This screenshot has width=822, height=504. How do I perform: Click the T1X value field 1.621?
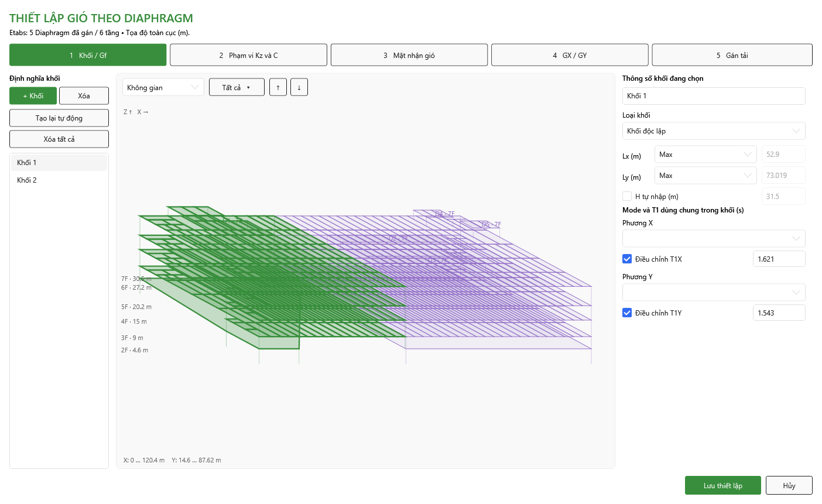click(x=779, y=259)
